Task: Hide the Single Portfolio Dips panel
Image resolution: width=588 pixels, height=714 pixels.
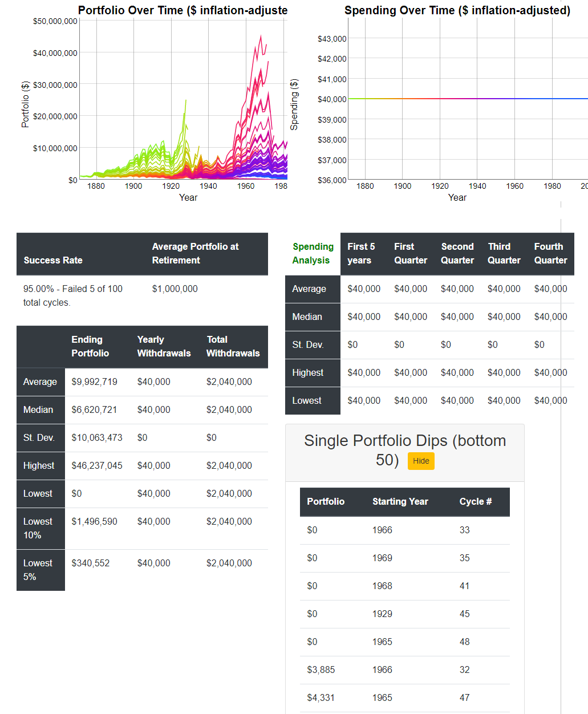Action: pyautogui.click(x=421, y=461)
